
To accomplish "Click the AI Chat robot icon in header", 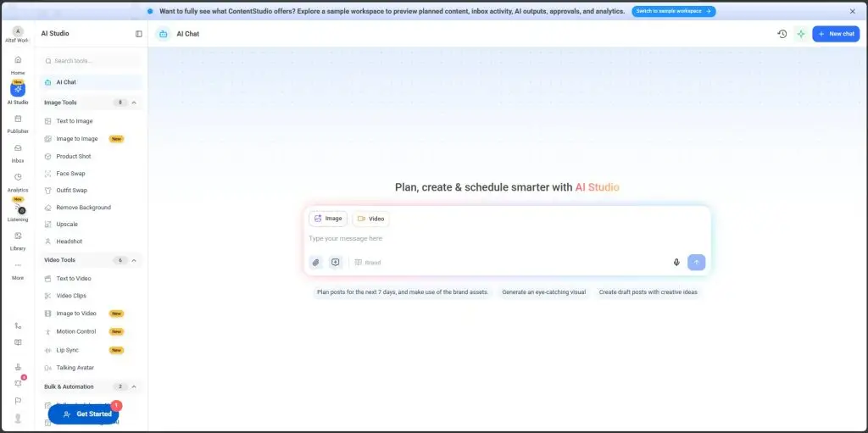I will coord(163,34).
